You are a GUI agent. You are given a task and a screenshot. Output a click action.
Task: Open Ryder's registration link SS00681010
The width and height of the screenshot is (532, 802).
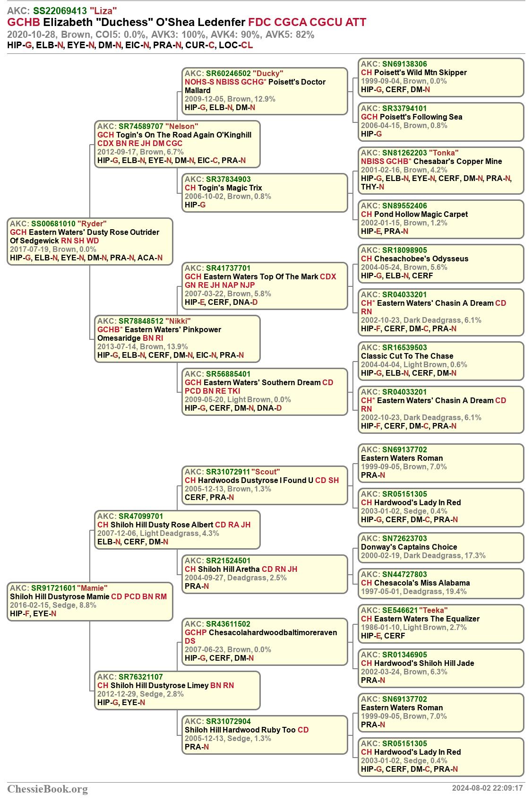tap(53, 224)
